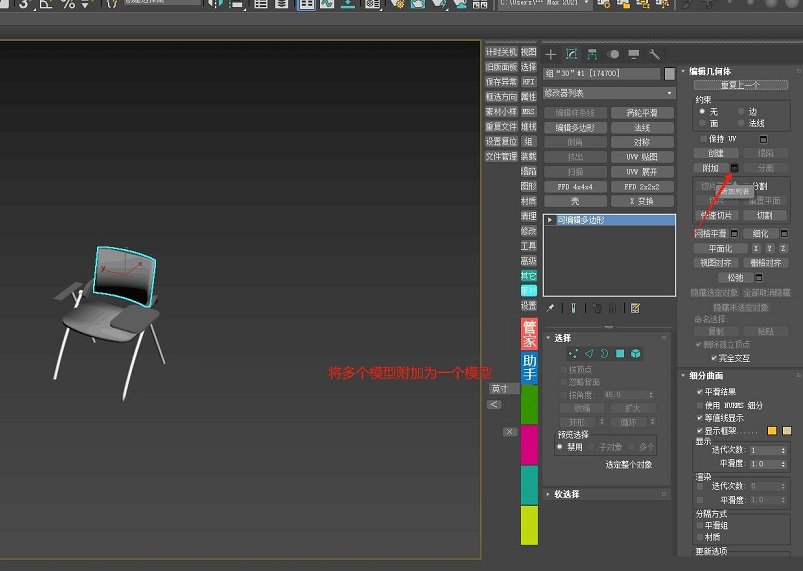Open the tan cage color swatch
The width and height of the screenshot is (803, 571).
(x=787, y=431)
